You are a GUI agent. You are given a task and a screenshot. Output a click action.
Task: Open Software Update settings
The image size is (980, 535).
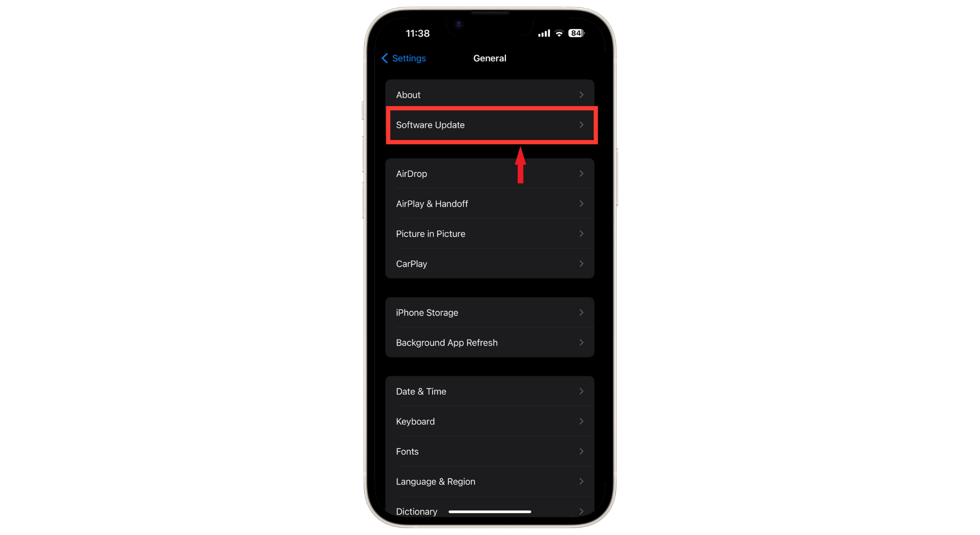coord(490,124)
